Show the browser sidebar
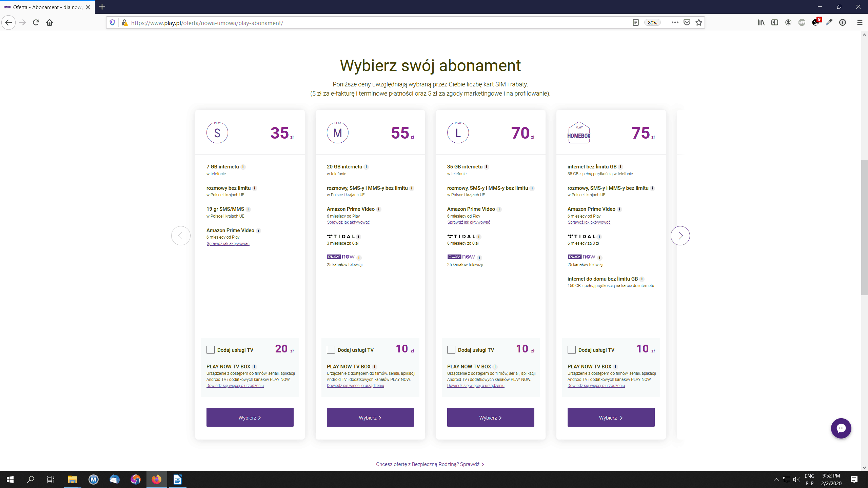 tap(775, 23)
